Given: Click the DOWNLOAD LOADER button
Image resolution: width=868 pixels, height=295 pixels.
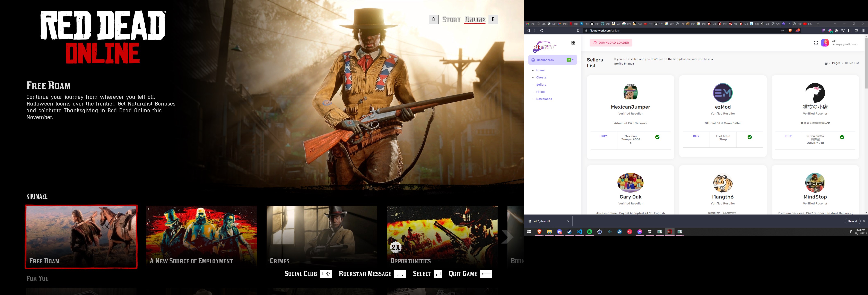Looking at the screenshot, I should tap(611, 43).
